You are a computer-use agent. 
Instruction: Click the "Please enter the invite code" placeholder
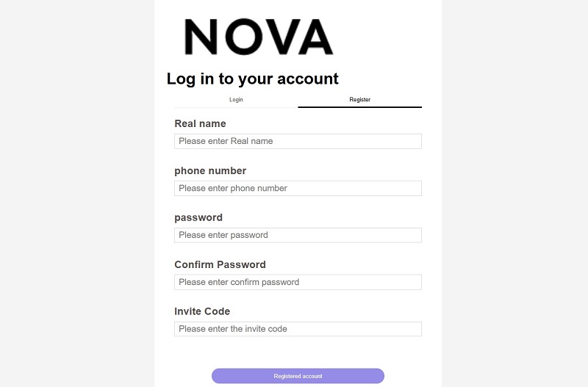tap(233, 329)
